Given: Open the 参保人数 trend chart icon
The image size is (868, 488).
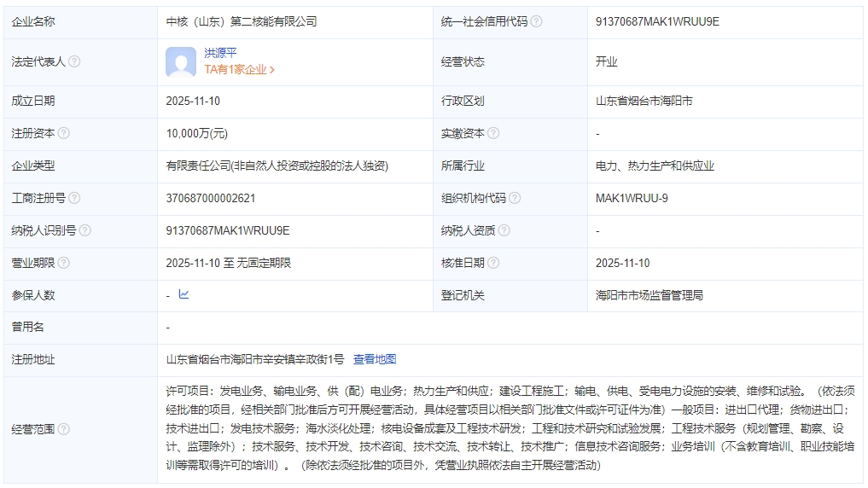Looking at the screenshot, I should [184, 294].
